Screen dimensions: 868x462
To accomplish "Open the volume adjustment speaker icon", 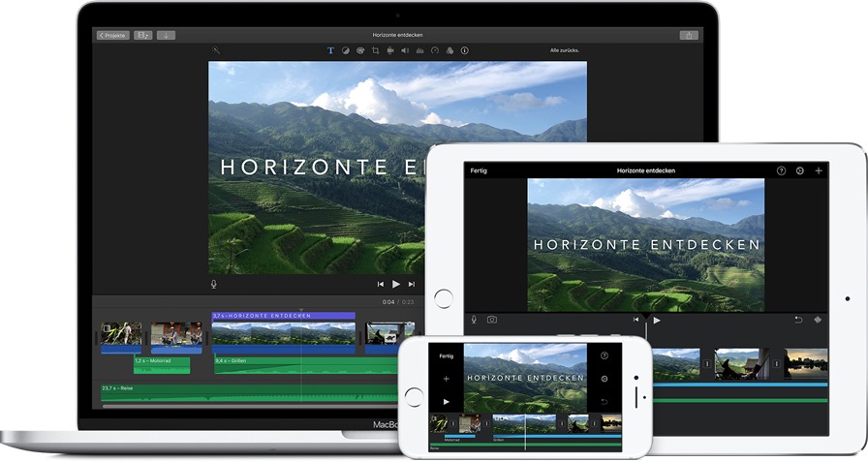I will (405, 50).
